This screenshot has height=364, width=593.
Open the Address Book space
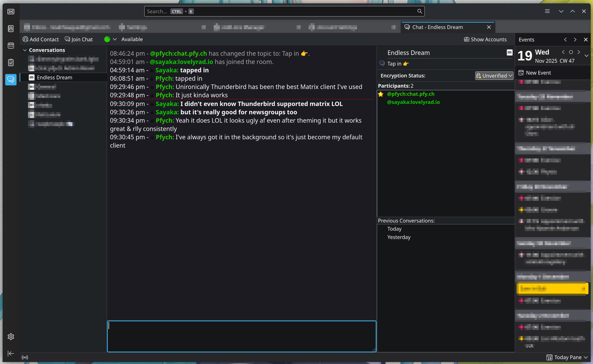11,29
